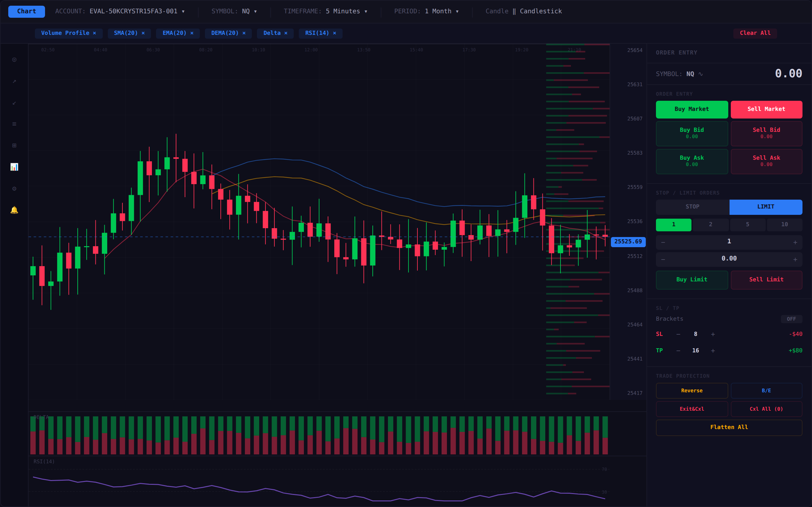The width and height of the screenshot is (812, 507).
Task: Click the alerts bell icon in the sidebar
Action: tap(14, 210)
